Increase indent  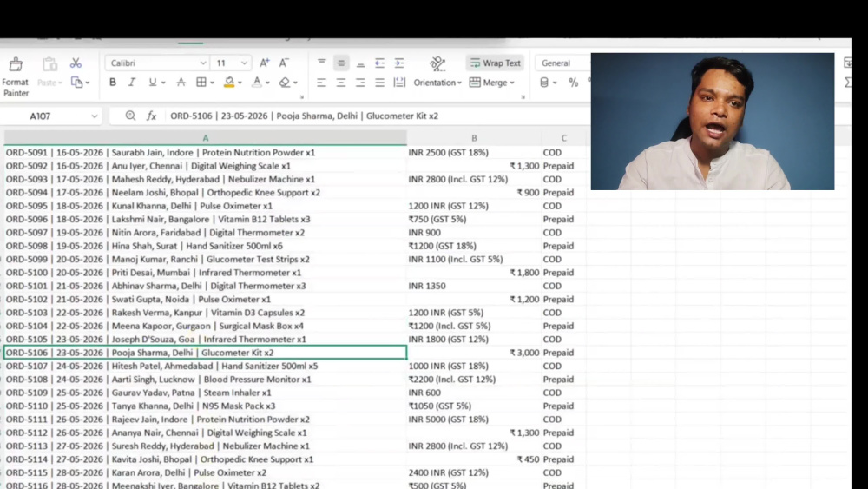point(399,63)
